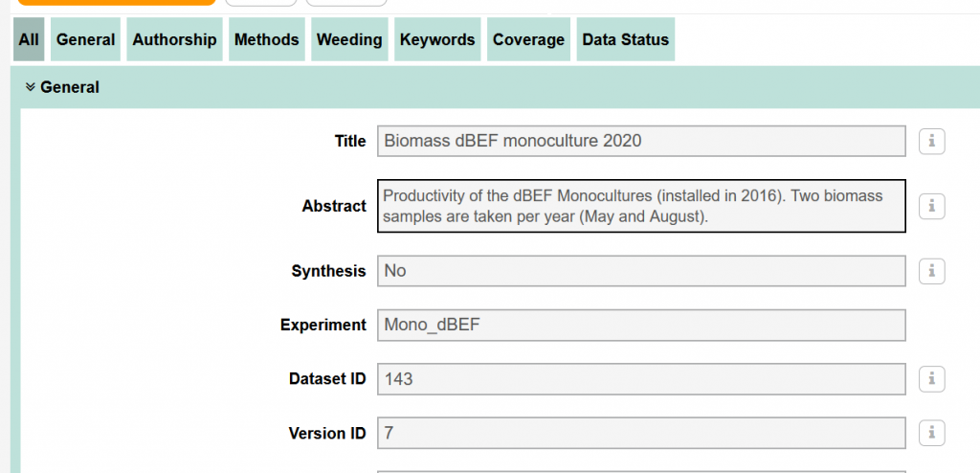This screenshot has height=473, width=980.
Task: Switch to the Keywords tab
Action: [437, 39]
